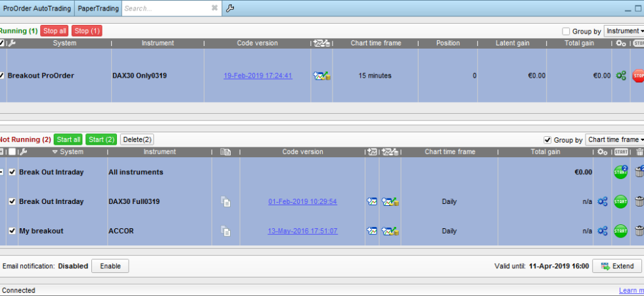Open blue gears settings for My breakout
Screen dimensions: 644x296
click(x=603, y=231)
